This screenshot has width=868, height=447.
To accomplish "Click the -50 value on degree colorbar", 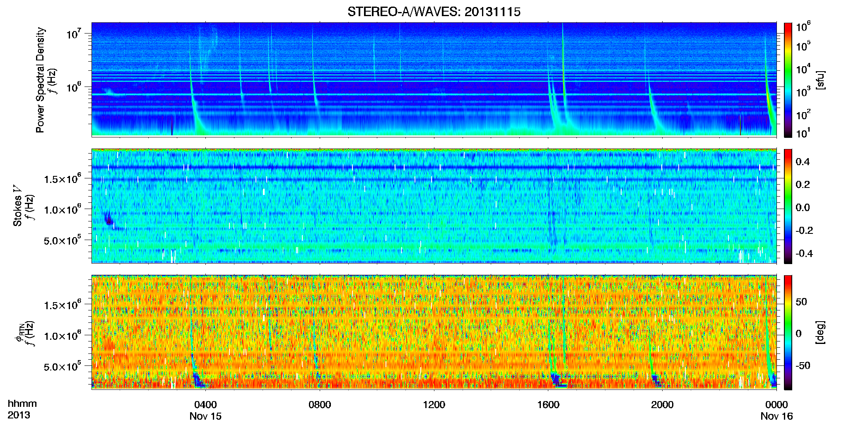I will point(803,365).
